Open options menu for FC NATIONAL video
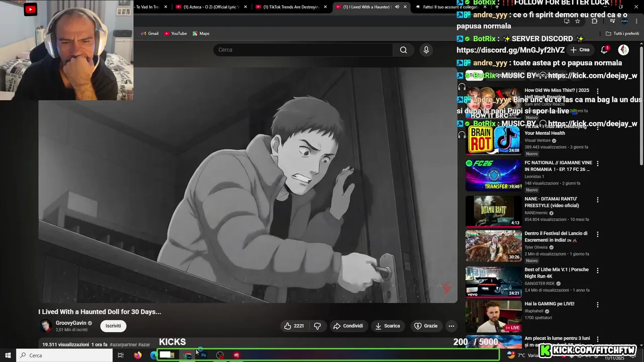 (598, 163)
